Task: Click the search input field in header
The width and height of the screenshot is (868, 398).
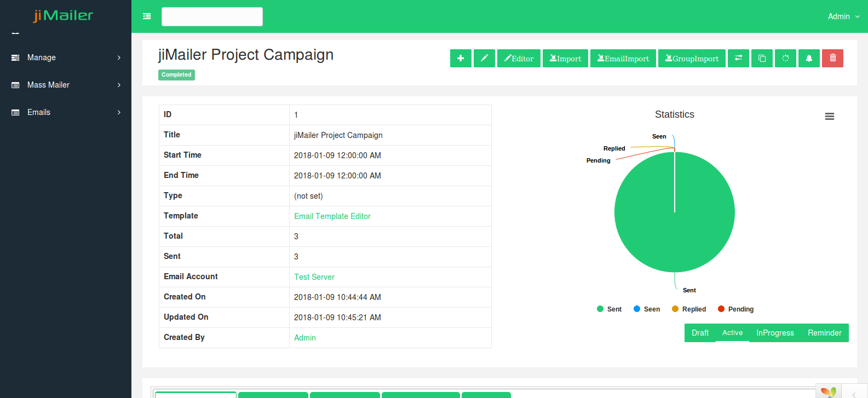Action: point(212,16)
